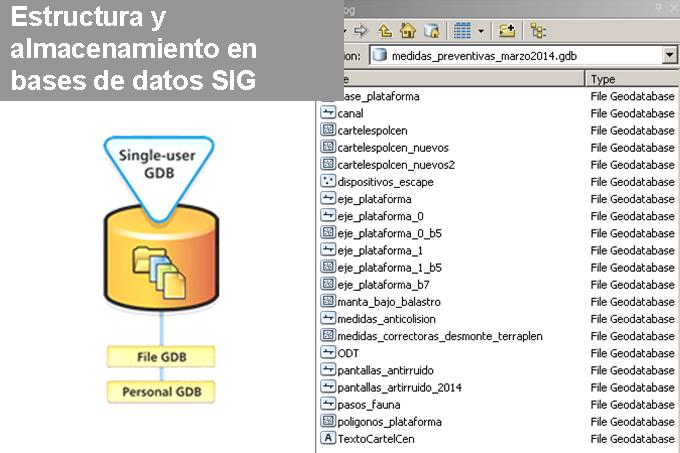Switch to the Details view grid icon

(462, 31)
